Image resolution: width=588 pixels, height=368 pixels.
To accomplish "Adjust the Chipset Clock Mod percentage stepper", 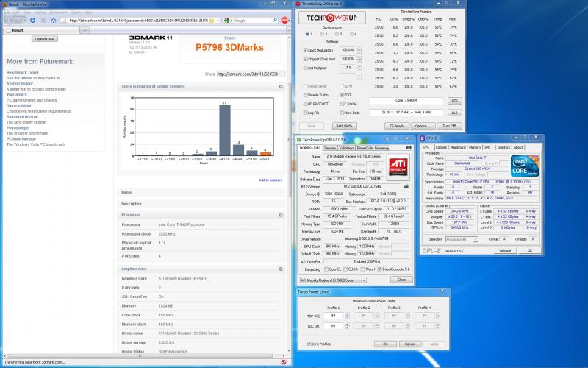I will click(x=359, y=59).
